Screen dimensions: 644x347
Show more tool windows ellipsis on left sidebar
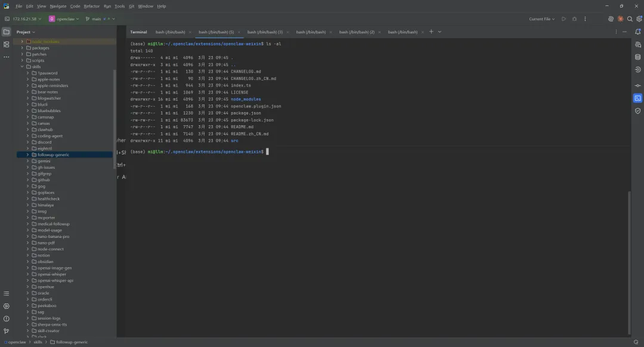click(x=6, y=57)
